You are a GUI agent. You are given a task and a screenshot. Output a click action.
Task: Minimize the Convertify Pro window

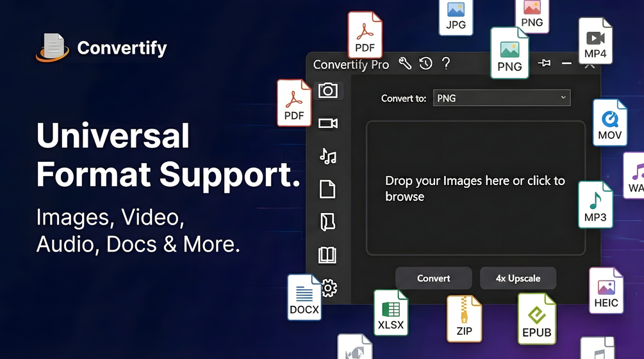pyautogui.click(x=567, y=63)
